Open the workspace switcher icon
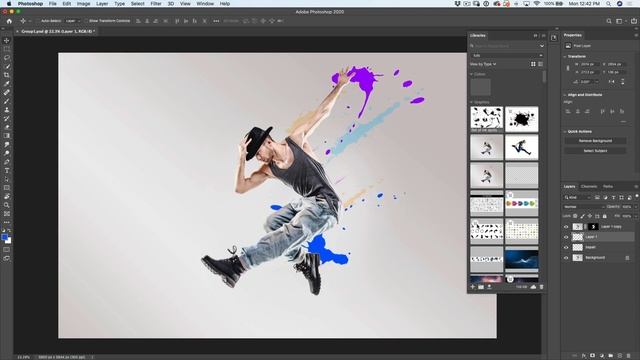This screenshot has height=360, width=640. point(620,21)
